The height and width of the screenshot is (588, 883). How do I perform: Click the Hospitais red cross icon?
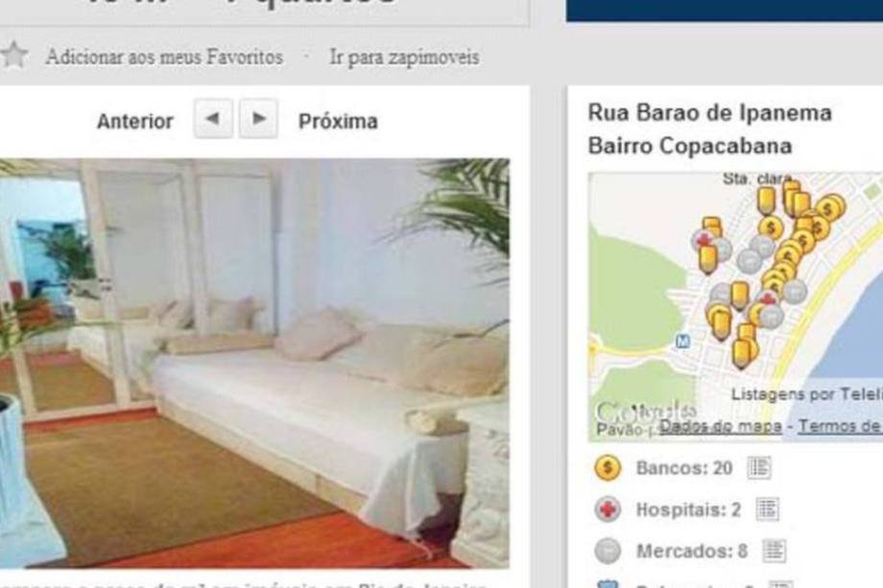pyautogui.click(x=607, y=509)
